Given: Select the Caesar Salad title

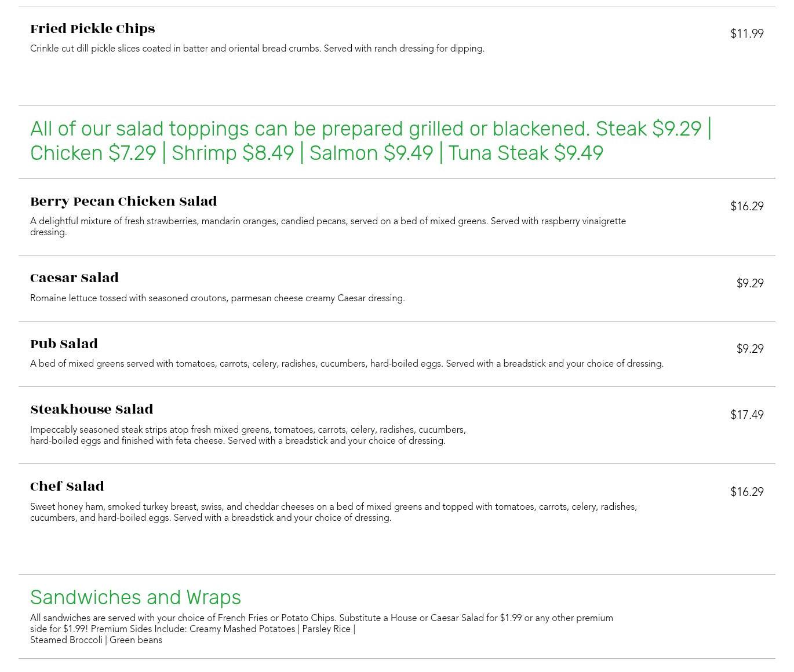Looking at the screenshot, I should (74, 278).
